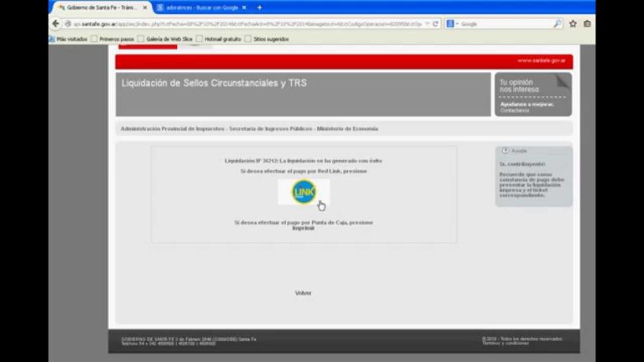Click the Liquidación de Sellos Circunstanciales y TRS heading
Screen dimensions: 644x362
214,83
